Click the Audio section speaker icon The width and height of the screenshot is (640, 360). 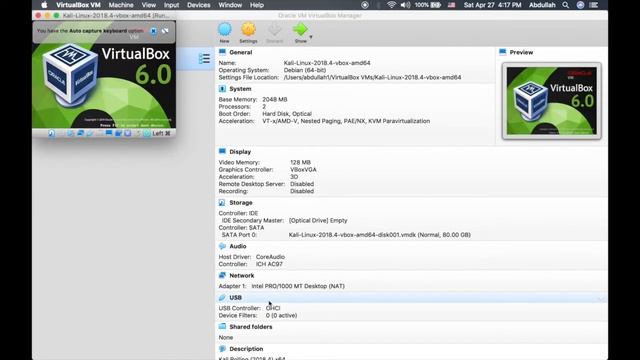222,246
